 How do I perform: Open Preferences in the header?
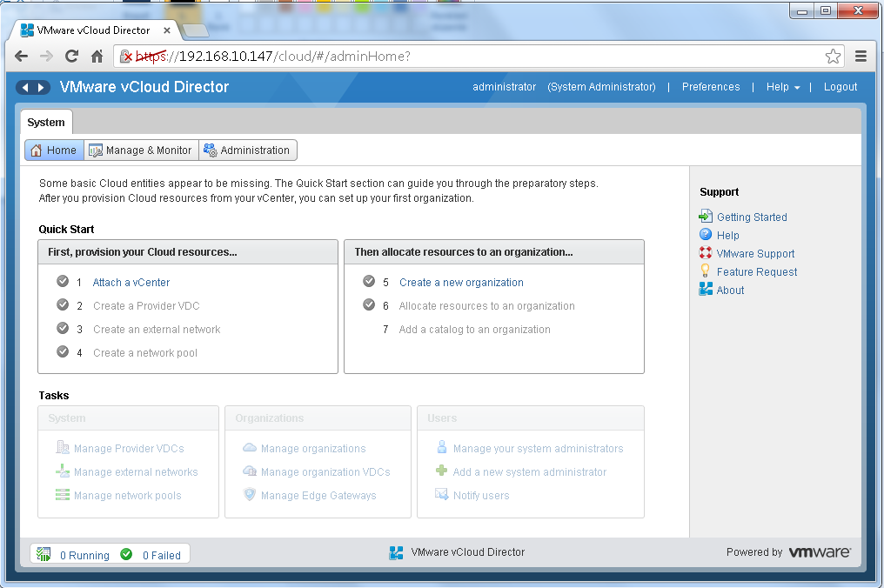(x=710, y=87)
